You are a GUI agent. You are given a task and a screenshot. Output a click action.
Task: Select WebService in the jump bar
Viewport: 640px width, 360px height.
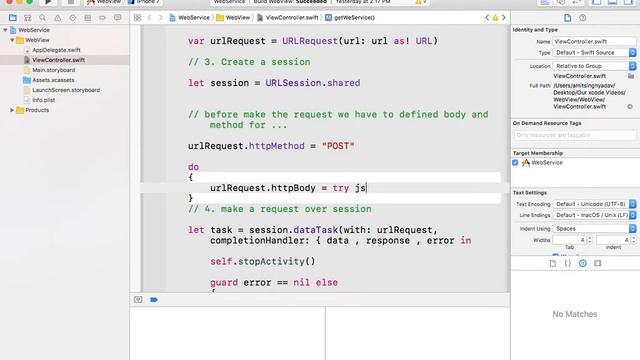point(189,18)
